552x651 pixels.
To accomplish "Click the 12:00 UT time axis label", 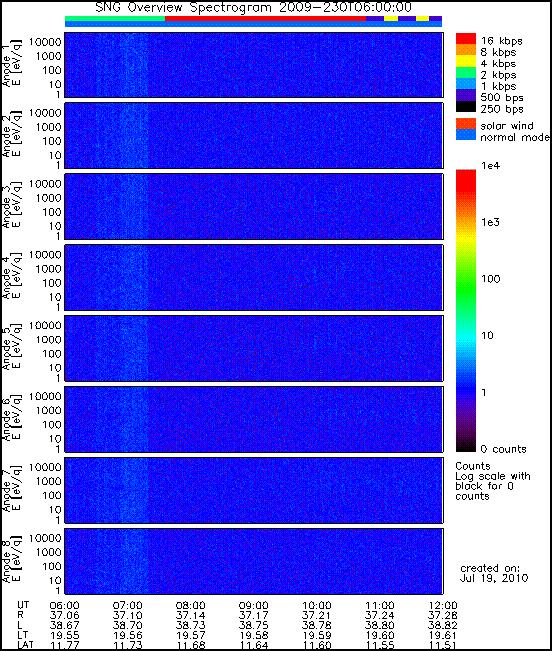I will tap(443, 606).
